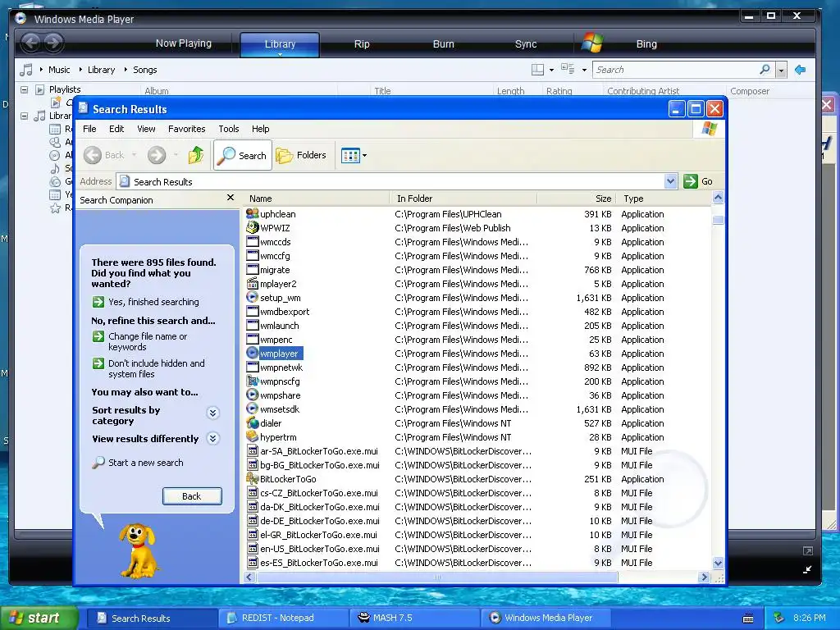Click the Songs breadcrumb in Media Player
The image size is (840, 630).
pyautogui.click(x=144, y=70)
